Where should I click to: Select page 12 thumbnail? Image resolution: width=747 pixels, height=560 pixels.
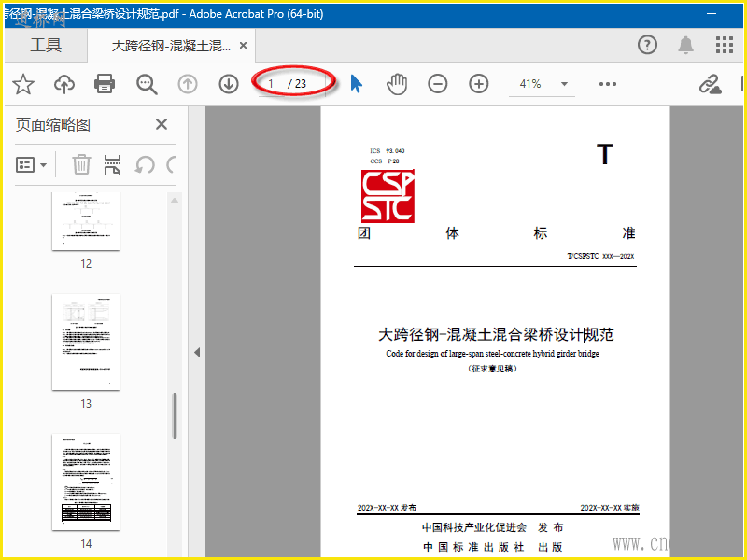(86, 220)
